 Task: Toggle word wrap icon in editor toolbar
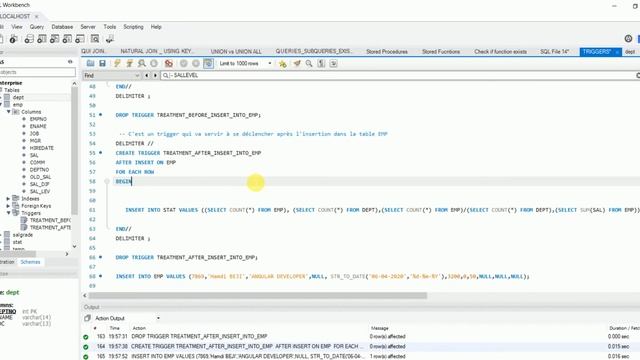pos(333,63)
